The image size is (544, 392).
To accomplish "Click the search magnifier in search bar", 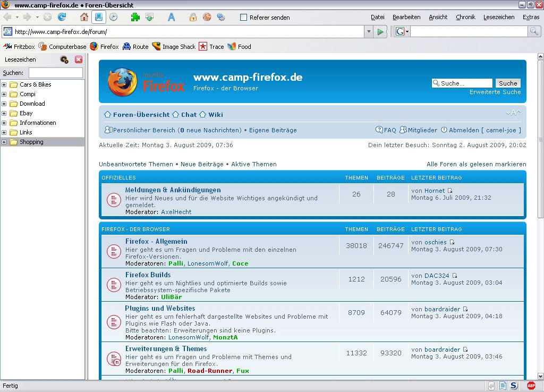I will [x=534, y=31].
